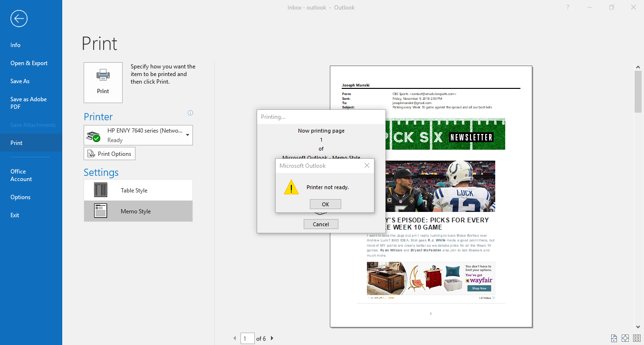Image resolution: width=644 pixels, height=345 pixels.
Task: Click OK on Printer not ready dialog
Action: point(326,204)
